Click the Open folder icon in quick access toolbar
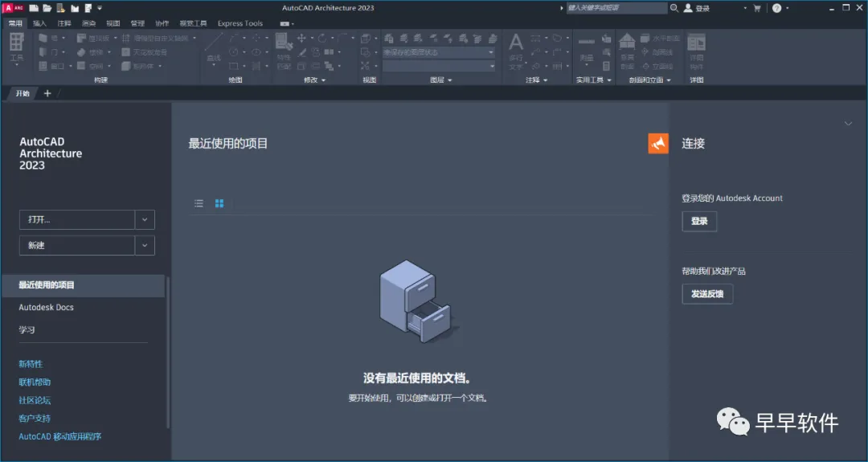The height and width of the screenshot is (462, 868). coord(47,8)
